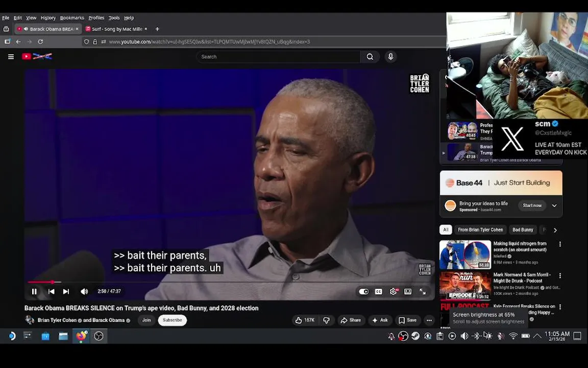View site security lock info
Screen dimensions: 588x368
click(95, 42)
